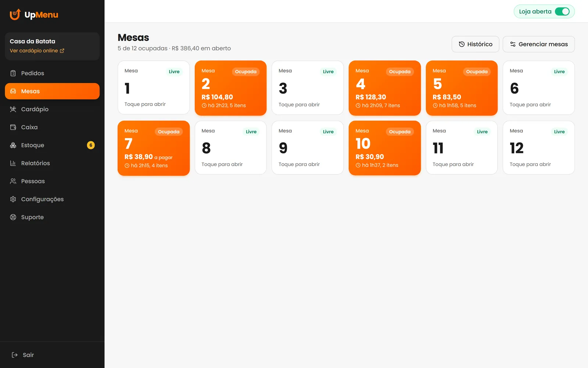Click the Gerenciar mesas sliders icon

513,44
